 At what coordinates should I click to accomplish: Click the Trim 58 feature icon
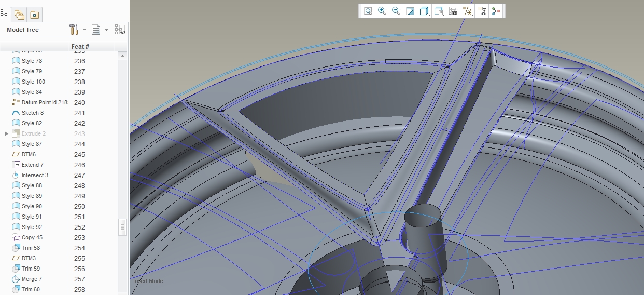point(16,248)
